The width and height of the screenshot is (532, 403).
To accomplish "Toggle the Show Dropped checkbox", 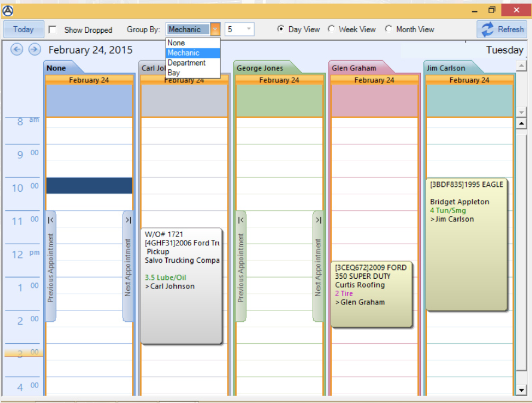I will (x=53, y=30).
